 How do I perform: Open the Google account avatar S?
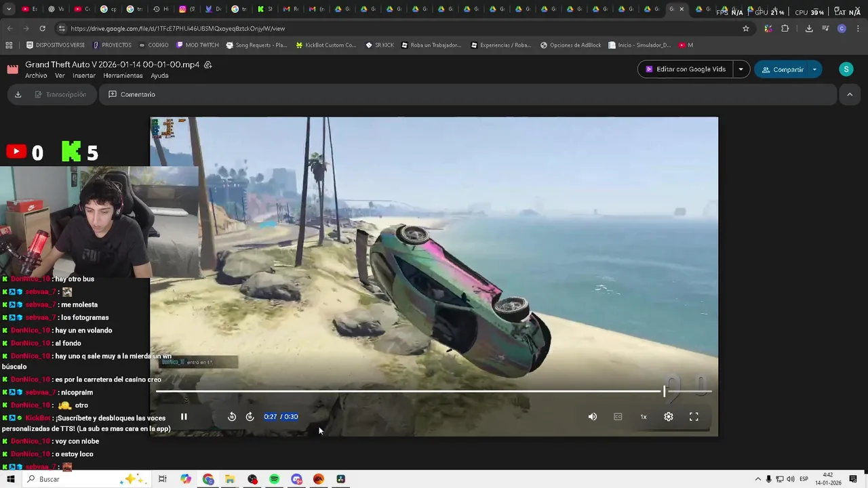pos(846,69)
